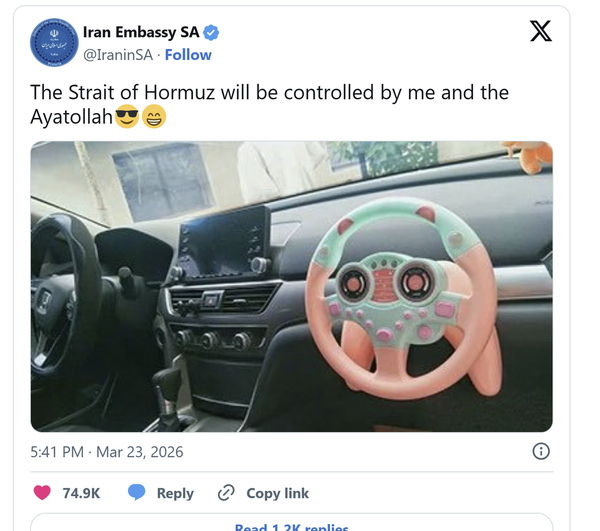The image size is (600, 531).
Task: Click the 74.9K likes count
Action: [81, 493]
